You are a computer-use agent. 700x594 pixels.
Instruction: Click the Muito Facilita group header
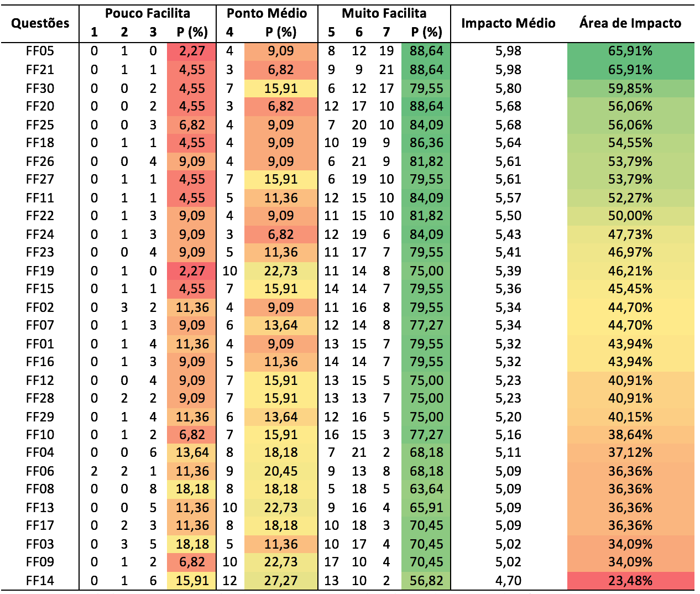click(384, 13)
